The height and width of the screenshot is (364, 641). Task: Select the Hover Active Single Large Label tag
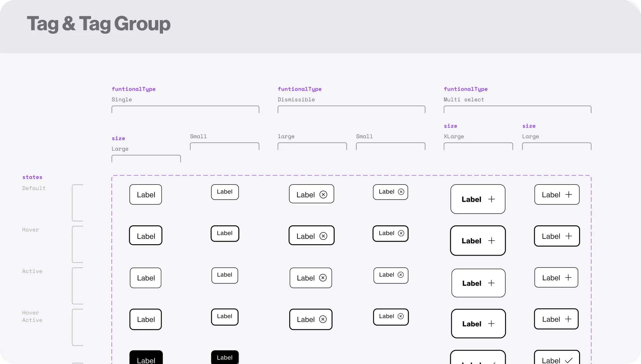(146, 319)
